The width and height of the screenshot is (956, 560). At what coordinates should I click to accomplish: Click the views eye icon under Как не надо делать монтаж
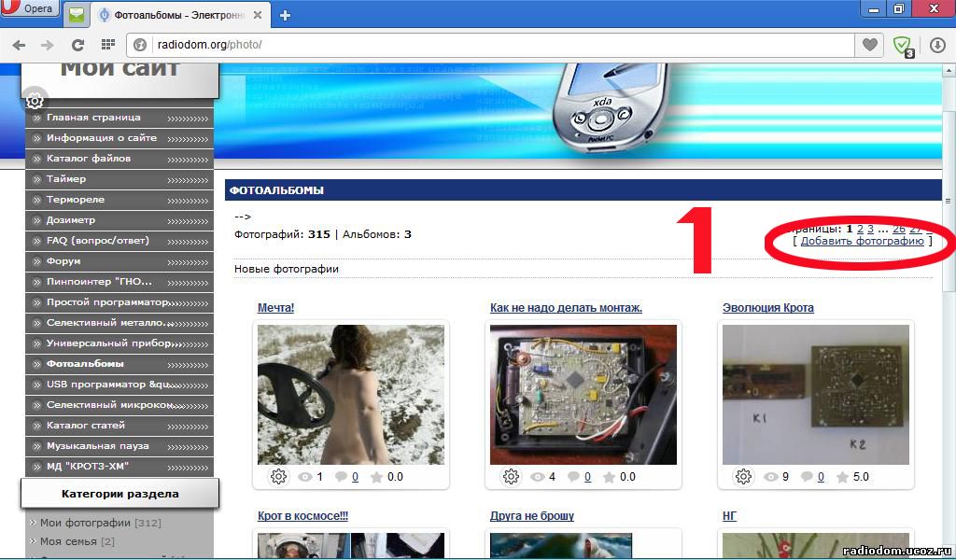538,477
